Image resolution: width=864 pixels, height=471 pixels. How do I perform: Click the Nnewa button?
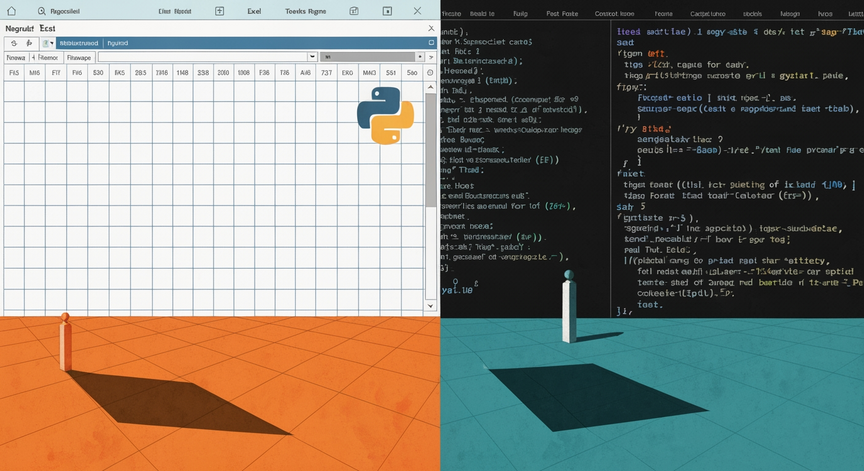pos(16,57)
